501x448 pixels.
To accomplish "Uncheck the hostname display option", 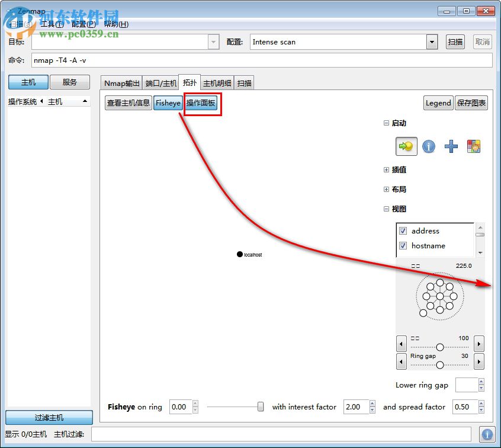I will pos(403,244).
